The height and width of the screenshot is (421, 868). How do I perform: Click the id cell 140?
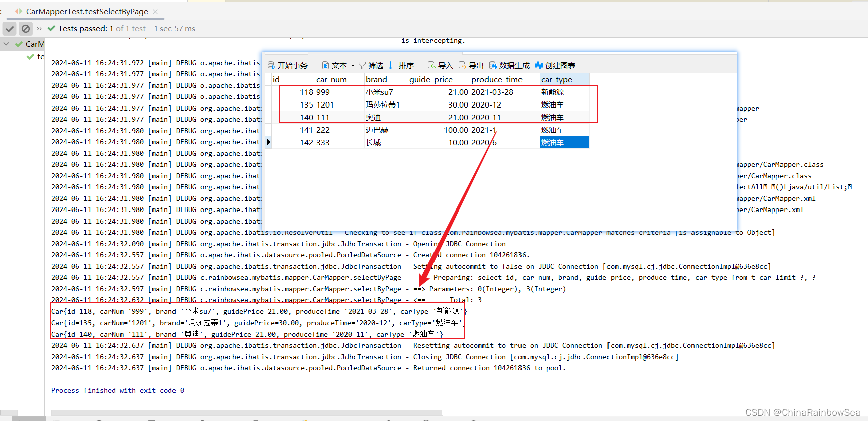click(x=293, y=118)
